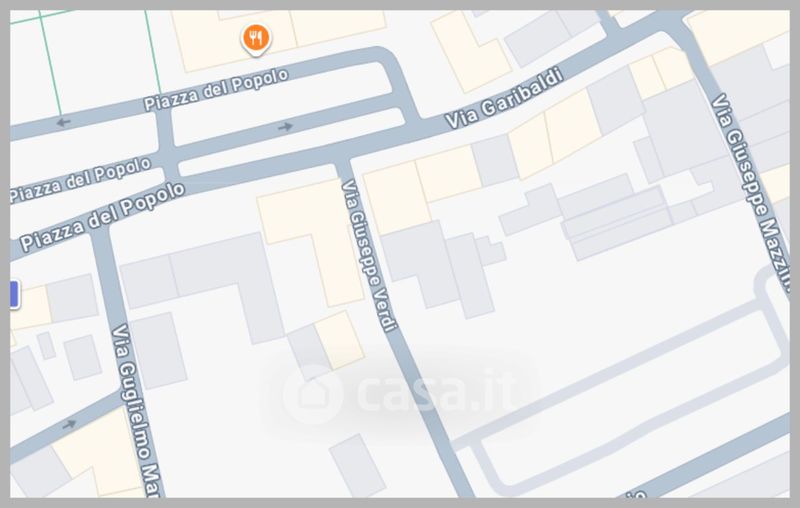Click the large bold Piazza del Popolo label
Image resolution: width=800 pixels, height=508 pixels.
click(x=103, y=216)
